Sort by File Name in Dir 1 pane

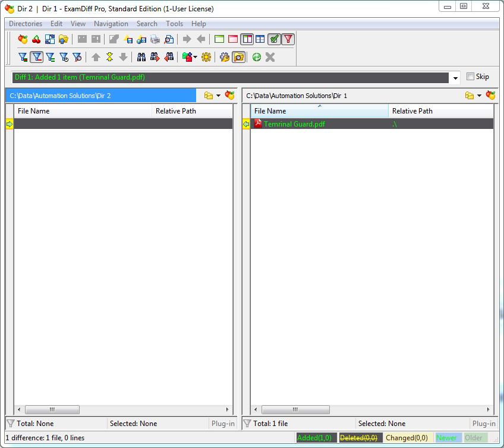(x=319, y=111)
